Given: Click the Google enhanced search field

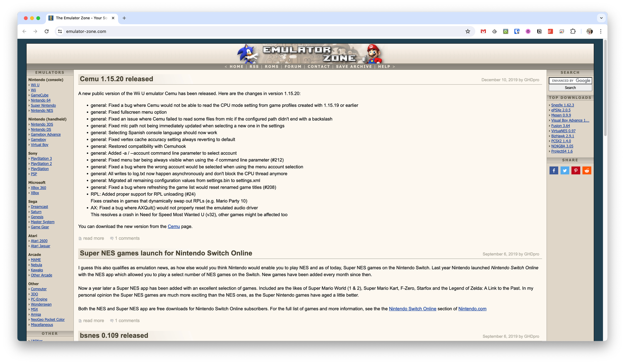Looking at the screenshot, I should (570, 81).
